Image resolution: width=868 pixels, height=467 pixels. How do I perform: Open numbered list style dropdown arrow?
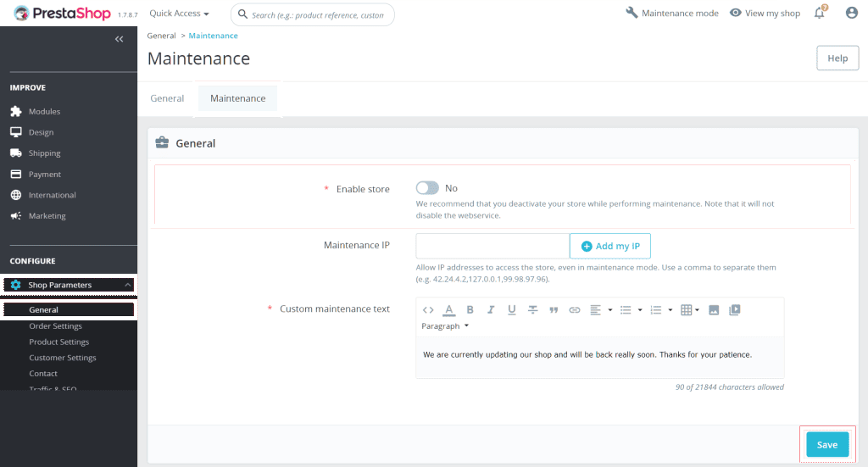coord(670,310)
